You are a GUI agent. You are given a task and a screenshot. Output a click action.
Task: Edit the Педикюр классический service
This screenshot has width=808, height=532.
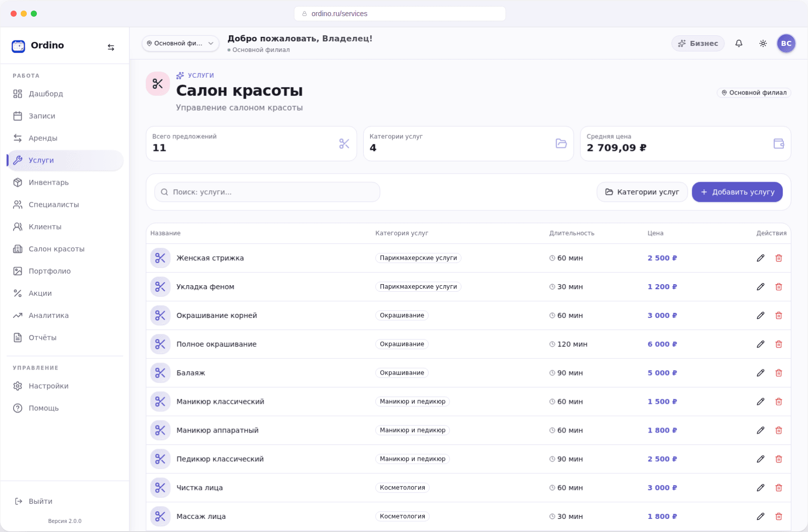(x=761, y=459)
